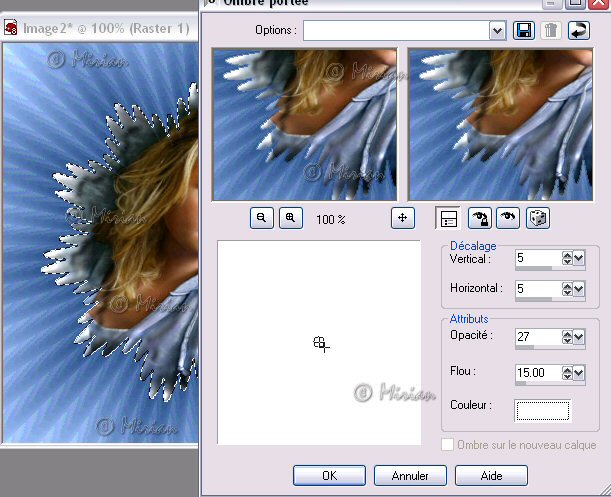Save the current drop shadow preset

tap(524, 30)
